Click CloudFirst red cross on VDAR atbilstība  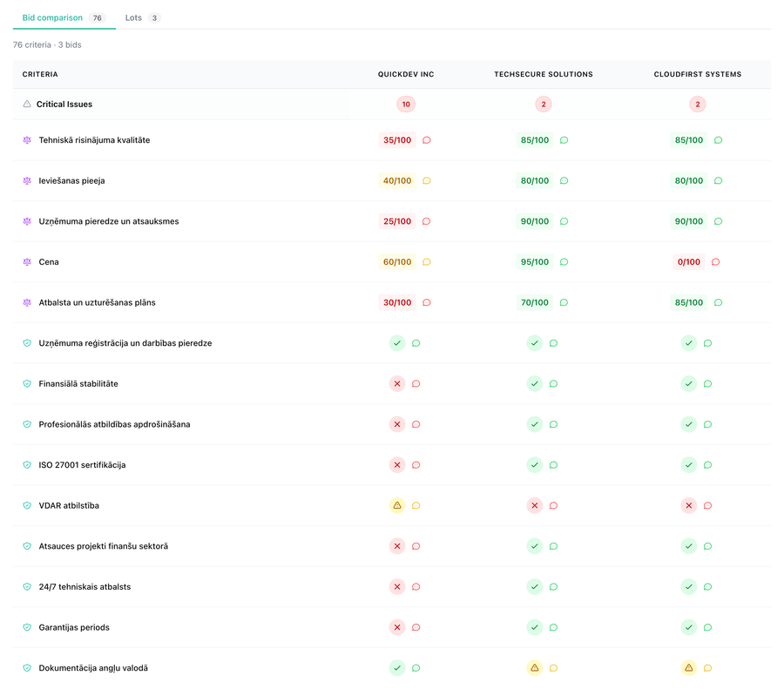[689, 506]
